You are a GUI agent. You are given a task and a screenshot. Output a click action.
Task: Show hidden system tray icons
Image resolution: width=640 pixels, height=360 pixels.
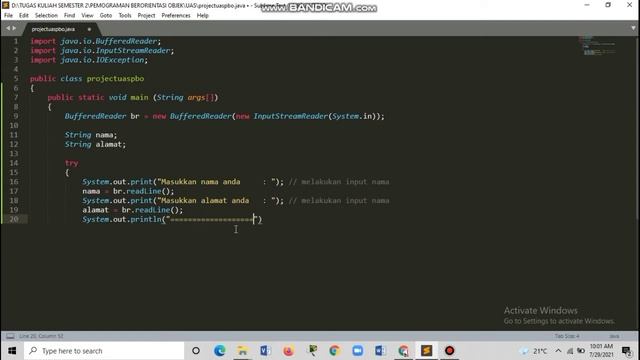(x=558, y=351)
